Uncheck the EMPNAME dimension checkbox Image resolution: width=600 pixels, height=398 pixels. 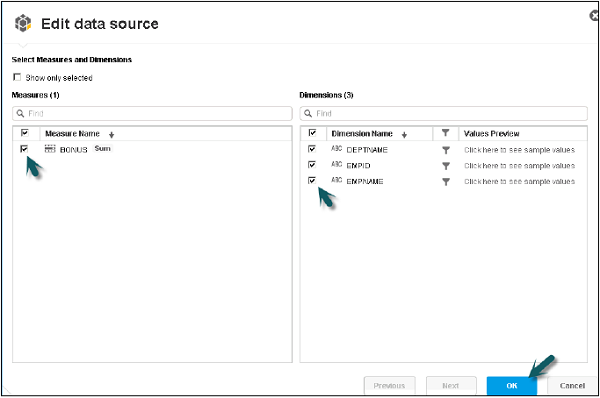(x=312, y=180)
